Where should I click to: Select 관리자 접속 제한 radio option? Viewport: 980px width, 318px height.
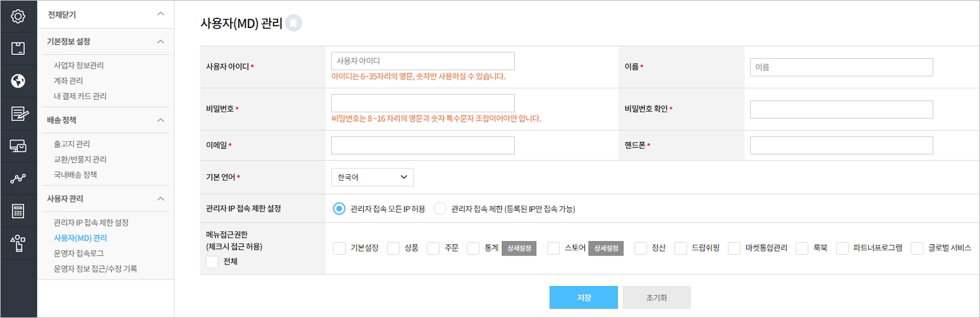440,209
